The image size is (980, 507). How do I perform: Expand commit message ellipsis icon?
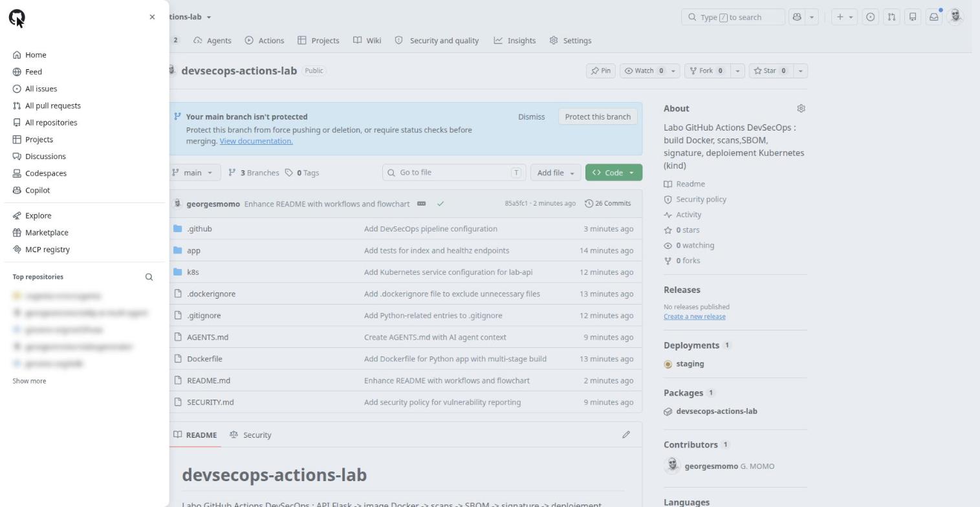[x=421, y=204]
